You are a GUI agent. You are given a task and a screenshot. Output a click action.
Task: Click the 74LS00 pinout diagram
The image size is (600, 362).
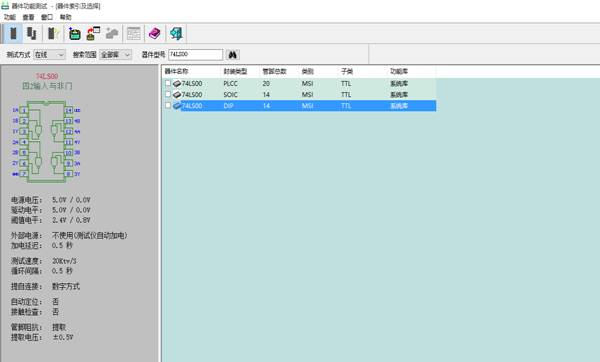(x=46, y=142)
